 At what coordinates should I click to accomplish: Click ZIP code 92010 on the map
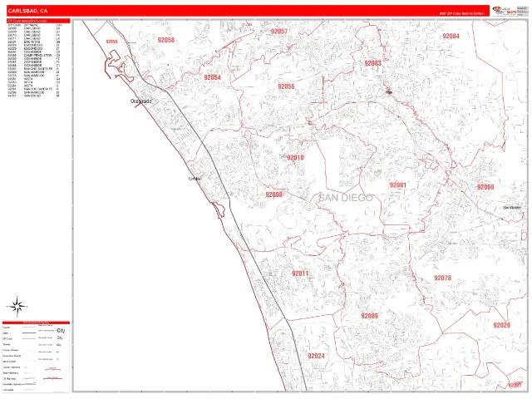pyautogui.click(x=295, y=157)
